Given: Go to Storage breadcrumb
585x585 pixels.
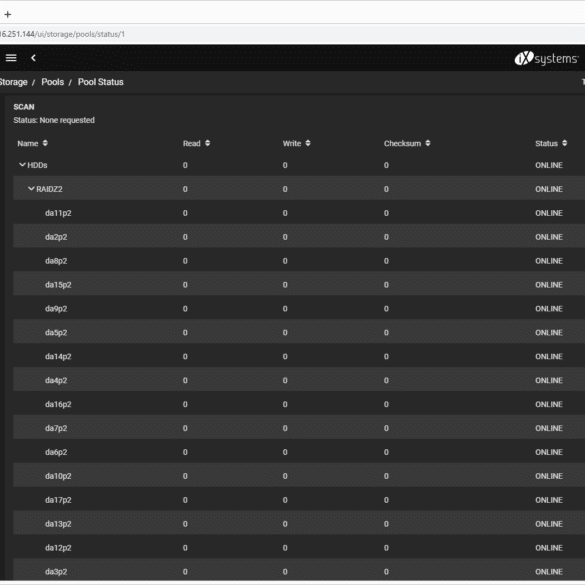Looking at the screenshot, I should point(13,82).
